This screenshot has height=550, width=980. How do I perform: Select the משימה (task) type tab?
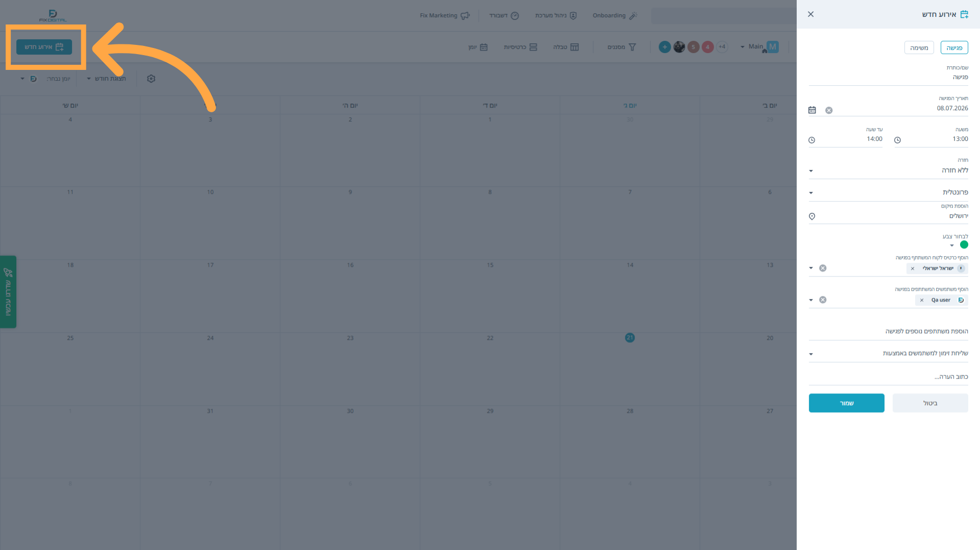(919, 47)
